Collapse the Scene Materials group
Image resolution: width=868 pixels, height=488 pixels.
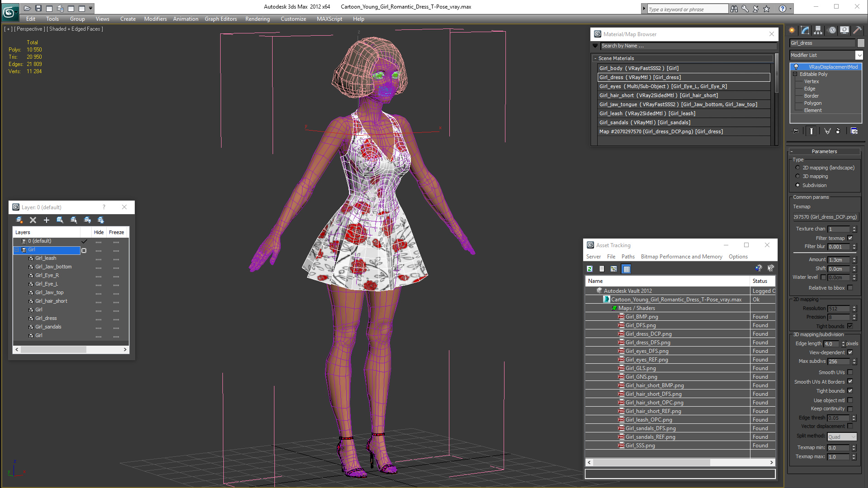595,59
